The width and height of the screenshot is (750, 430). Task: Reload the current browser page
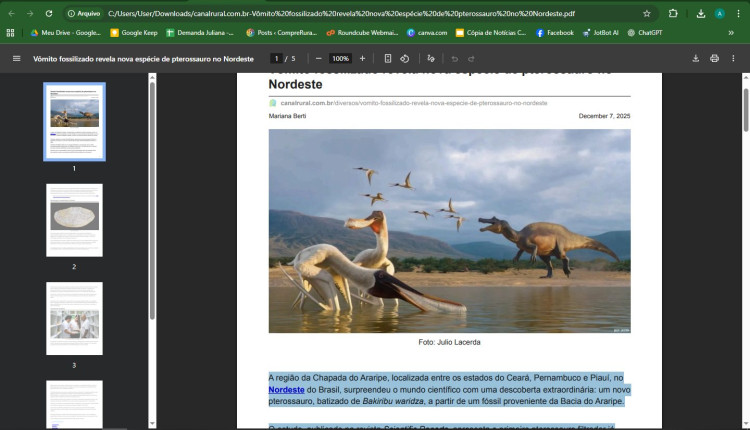49,14
